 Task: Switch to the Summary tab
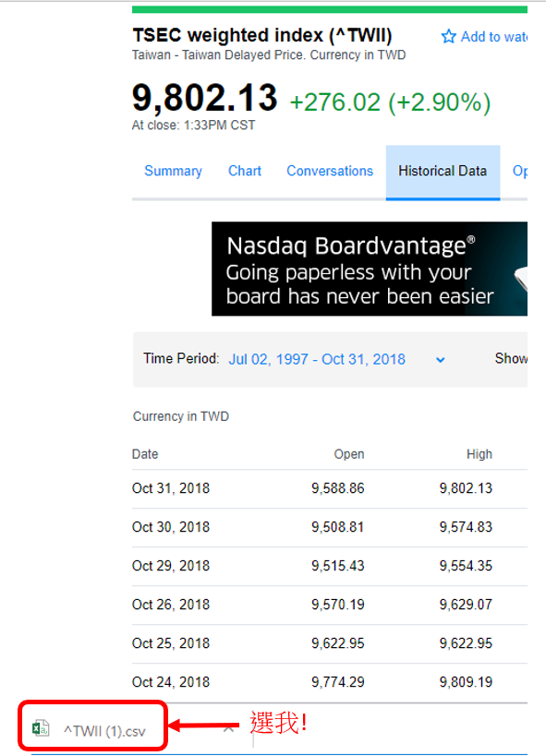(173, 171)
